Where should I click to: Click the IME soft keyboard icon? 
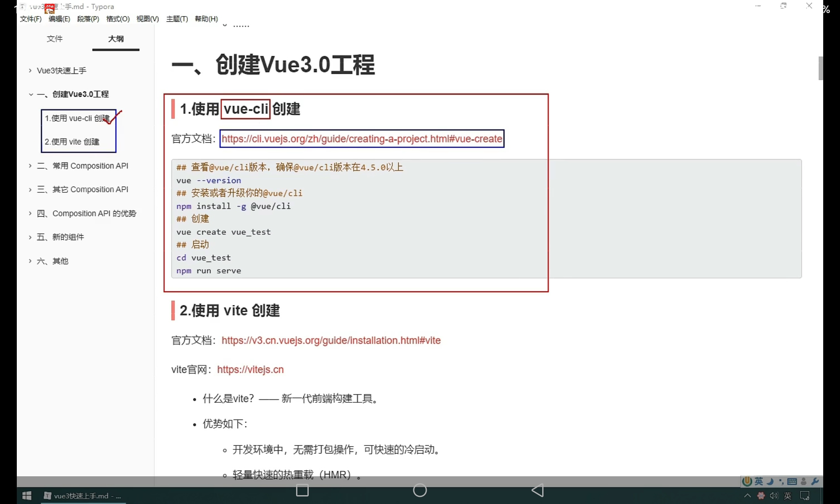coord(792,481)
